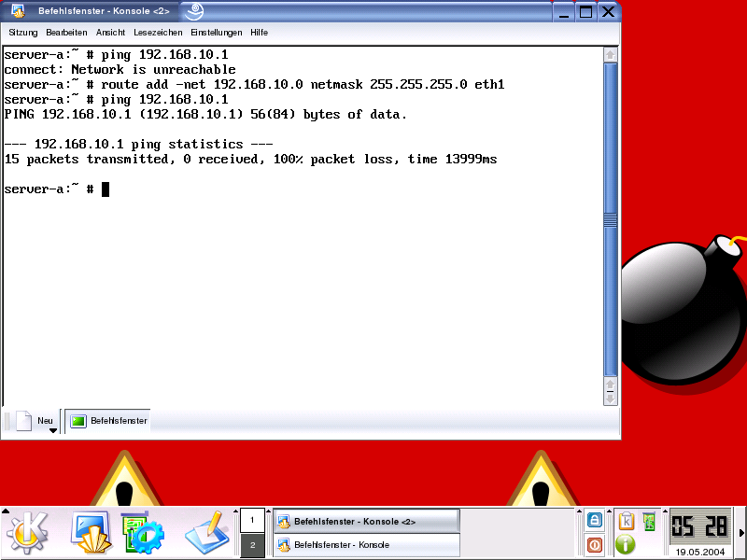Select the Befehlsfenster session tab

107,421
